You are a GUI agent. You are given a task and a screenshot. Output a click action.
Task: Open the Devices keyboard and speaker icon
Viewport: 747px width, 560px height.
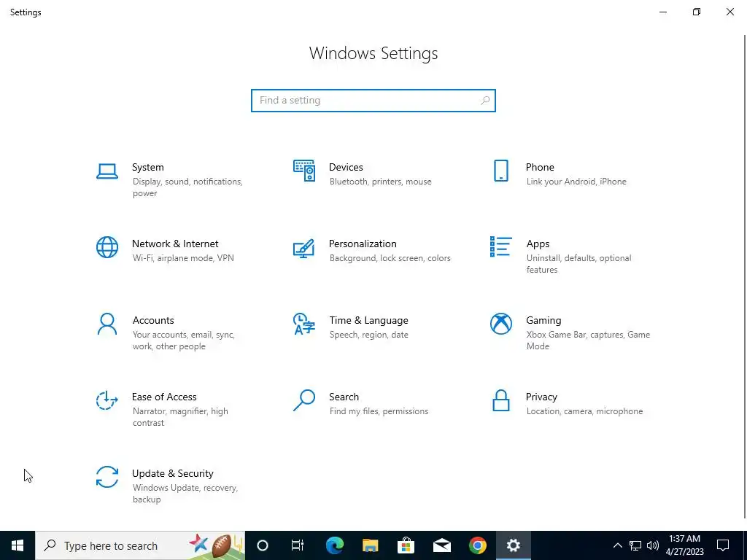click(304, 171)
